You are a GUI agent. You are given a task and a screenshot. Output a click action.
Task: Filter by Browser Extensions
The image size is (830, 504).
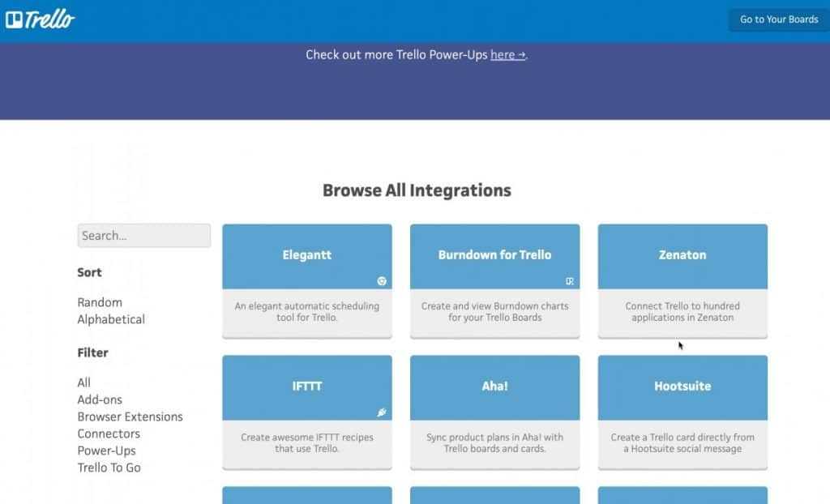tap(130, 416)
